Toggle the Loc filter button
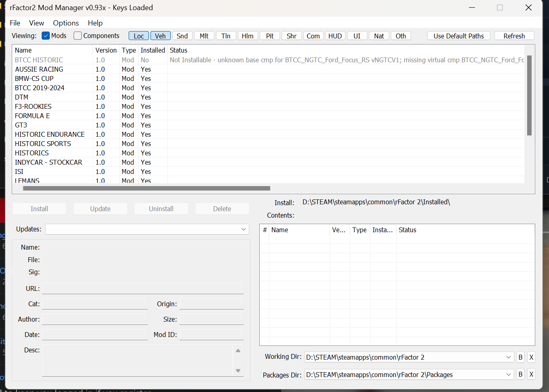The height and width of the screenshot is (392, 549). 139,36
